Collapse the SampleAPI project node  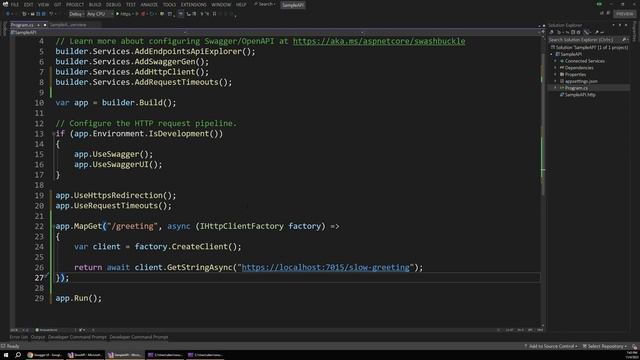(551, 54)
